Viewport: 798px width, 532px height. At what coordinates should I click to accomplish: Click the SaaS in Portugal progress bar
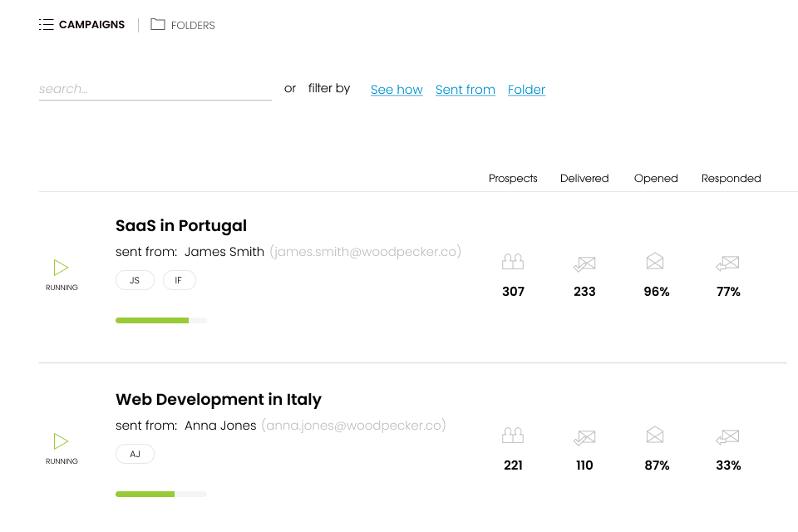[x=161, y=320]
